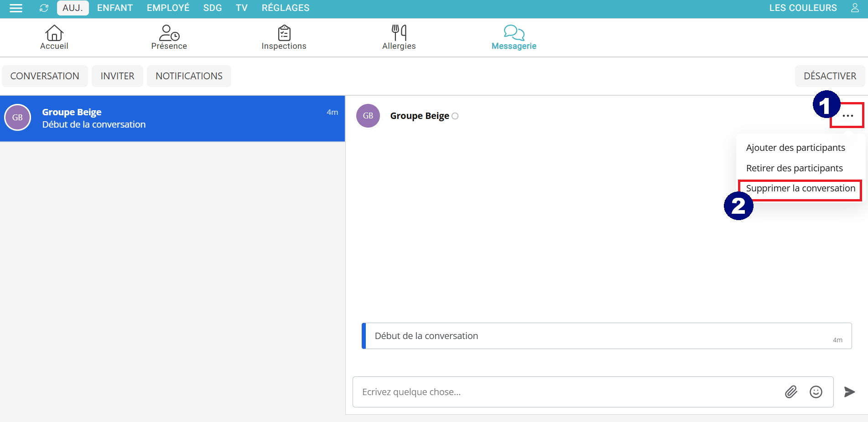Open the three-dots conversation options menu
Screen dimensions: 868x422
click(x=847, y=116)
